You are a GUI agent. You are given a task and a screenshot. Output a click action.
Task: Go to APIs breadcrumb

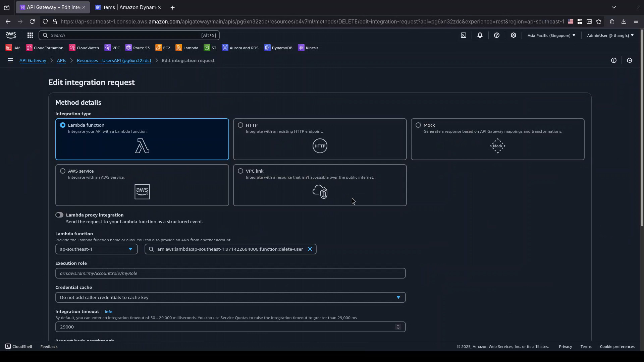coord(61,61)
